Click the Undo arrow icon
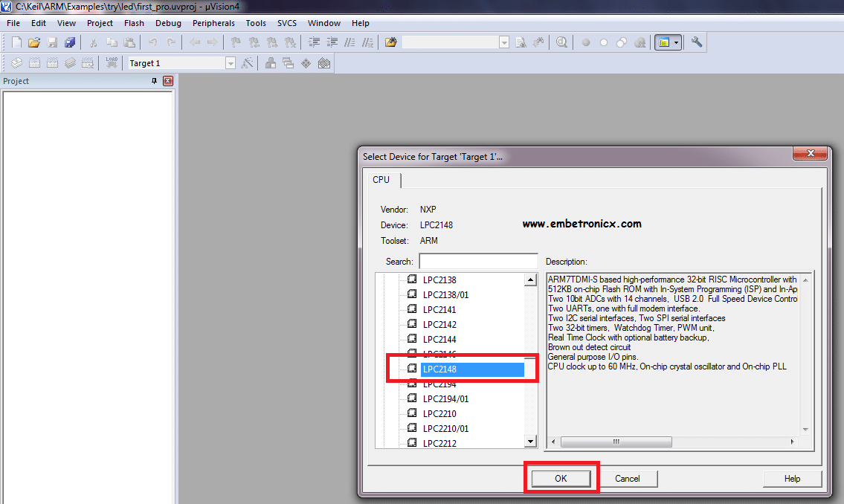This screenshot has width=844, height=504. coord(153,42)
